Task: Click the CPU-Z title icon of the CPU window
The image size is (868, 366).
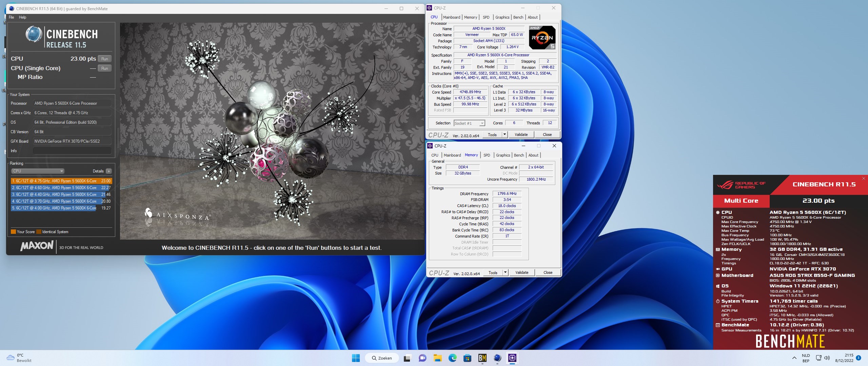Action: pos(430,8)
